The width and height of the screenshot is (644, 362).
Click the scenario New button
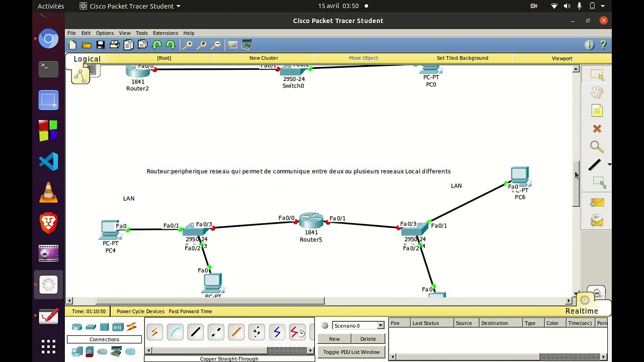(334, 339)
